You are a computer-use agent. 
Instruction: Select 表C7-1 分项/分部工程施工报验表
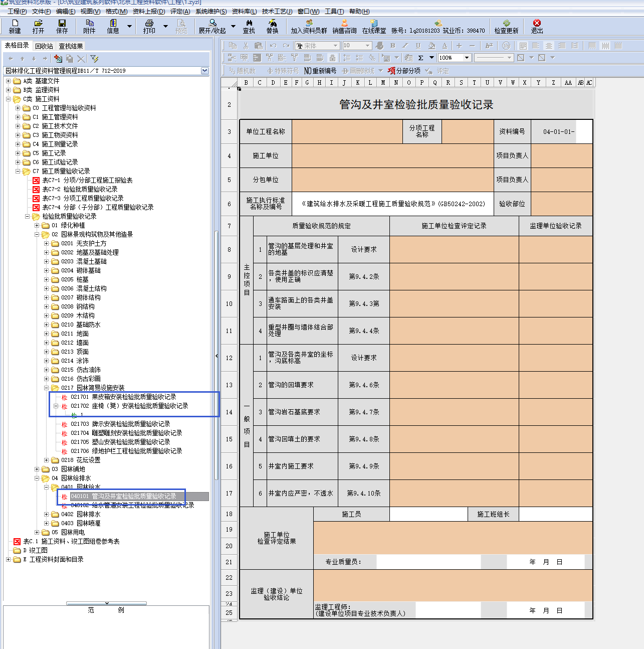pyautogui.click(x=87, y=180)
